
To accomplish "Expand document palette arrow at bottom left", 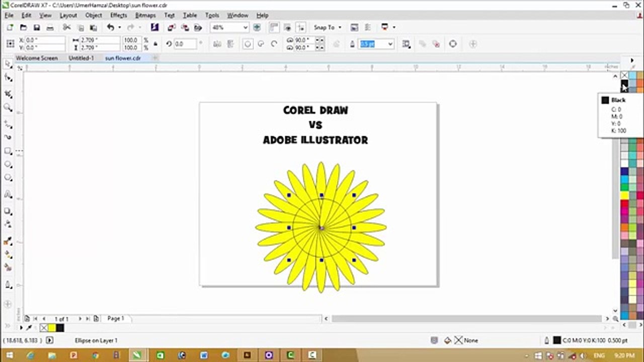I will 21,328.
